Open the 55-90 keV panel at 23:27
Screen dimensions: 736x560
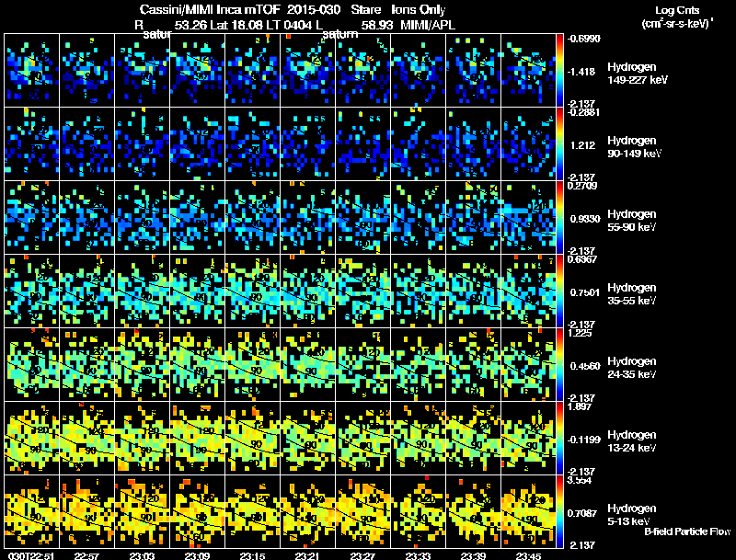[x=362, y=217]
